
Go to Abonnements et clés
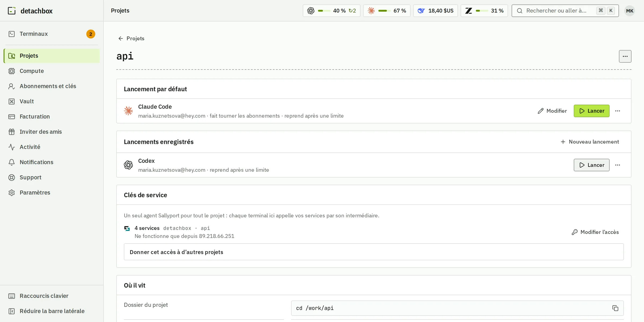pos(52,86)
